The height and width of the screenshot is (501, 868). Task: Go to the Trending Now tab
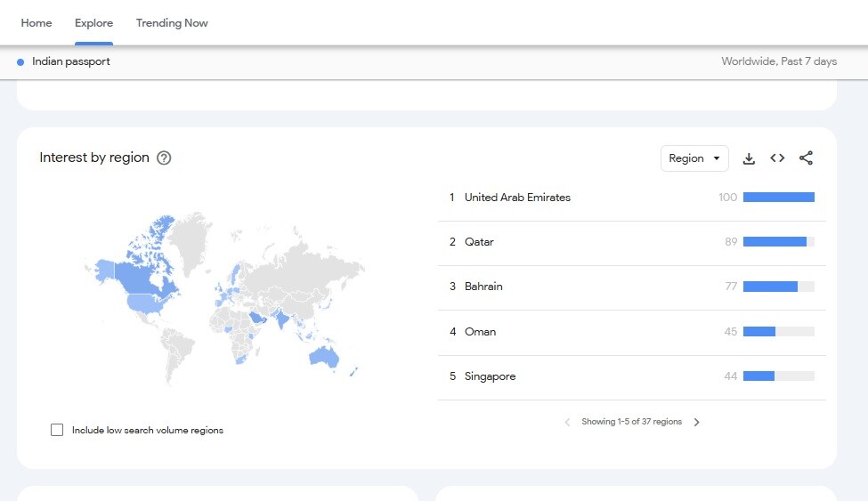[x=172, y=23]
